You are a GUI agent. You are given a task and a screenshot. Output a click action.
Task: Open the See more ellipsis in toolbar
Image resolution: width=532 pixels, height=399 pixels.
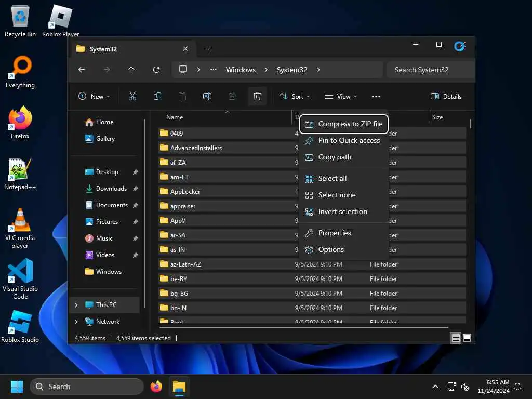point(376,96)
